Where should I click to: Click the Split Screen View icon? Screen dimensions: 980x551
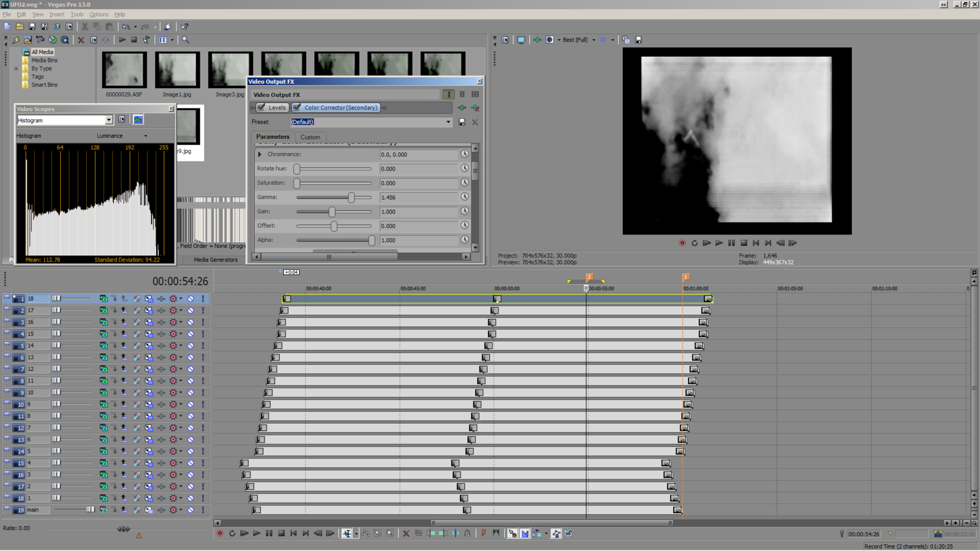point(550,40)
